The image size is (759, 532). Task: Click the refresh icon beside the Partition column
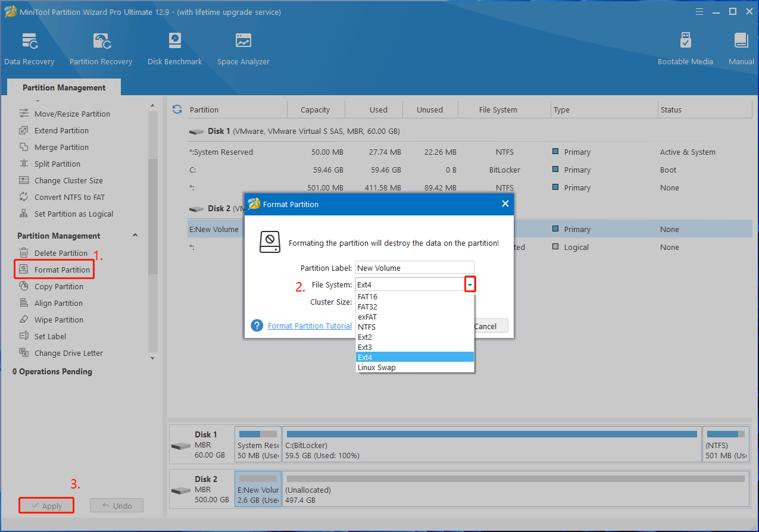pos(177,109)
